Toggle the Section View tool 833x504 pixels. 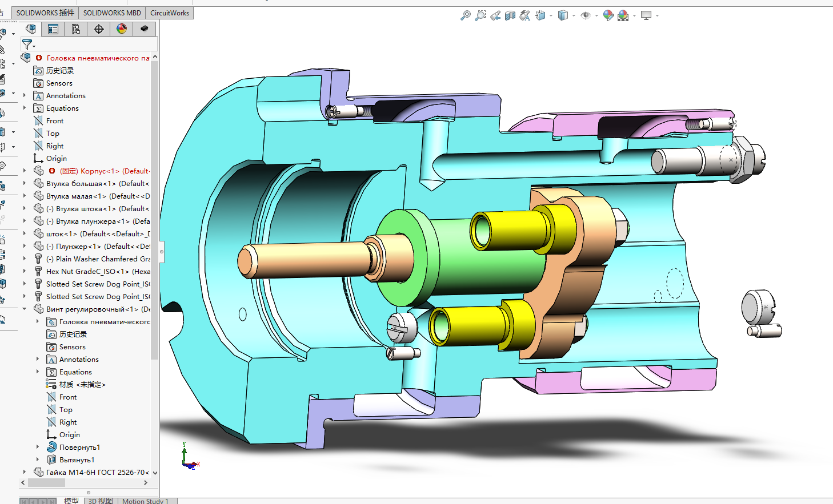[510, 15]
